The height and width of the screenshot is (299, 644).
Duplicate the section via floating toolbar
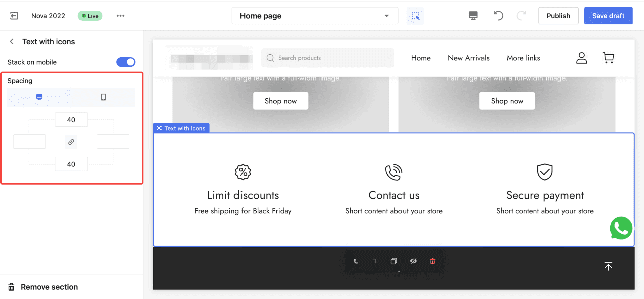point(394,261)
